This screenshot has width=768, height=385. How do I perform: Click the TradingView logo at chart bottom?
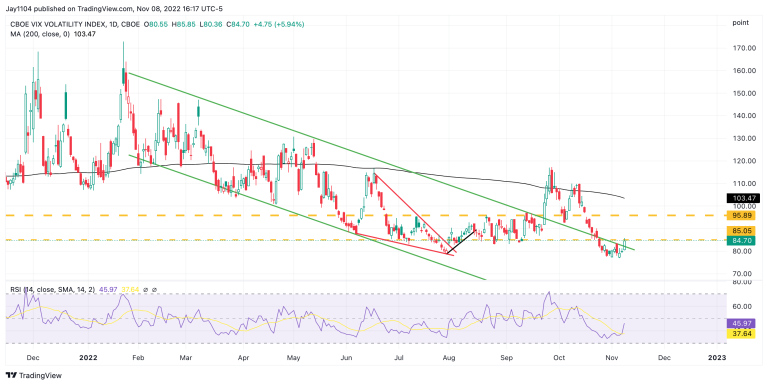click(x=34, y=376)
